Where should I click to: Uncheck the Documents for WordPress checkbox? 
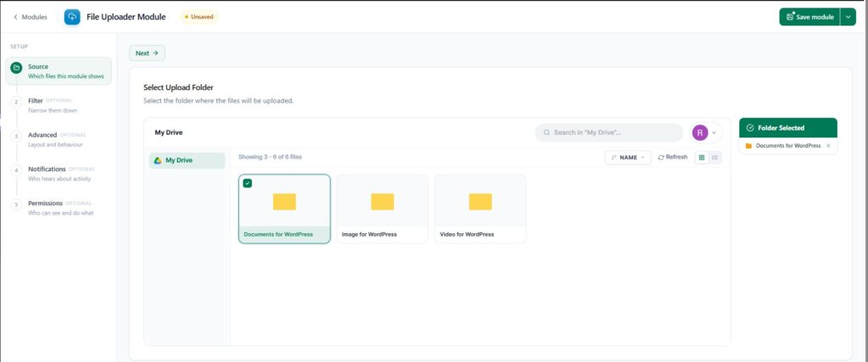click(x=248, y=183)
